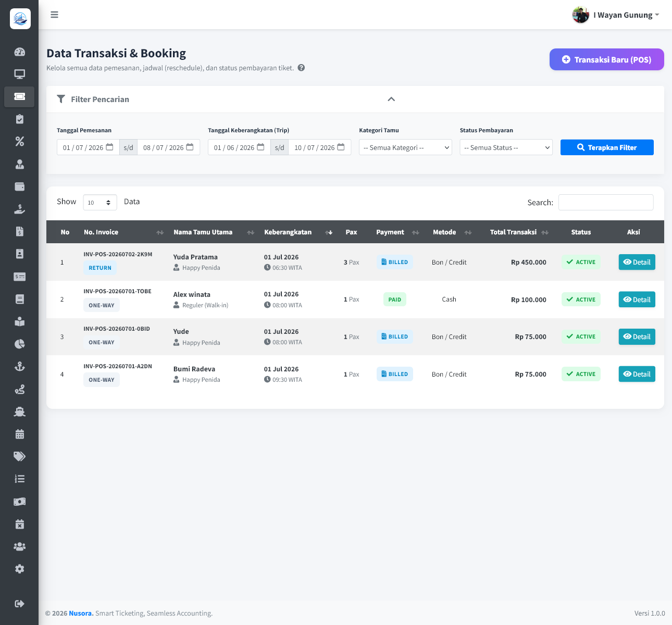Open the price tags icon in sidebar

(19, 456)
